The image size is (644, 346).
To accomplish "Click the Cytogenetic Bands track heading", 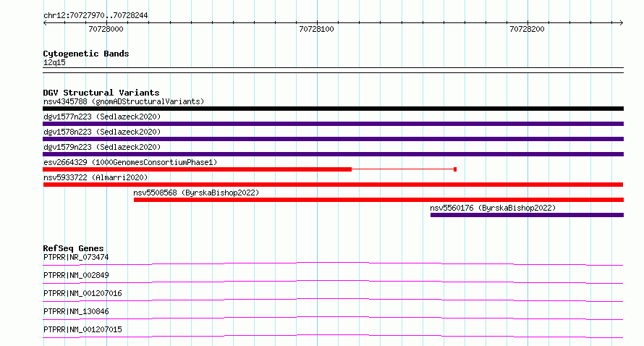I will pos(86,54).
